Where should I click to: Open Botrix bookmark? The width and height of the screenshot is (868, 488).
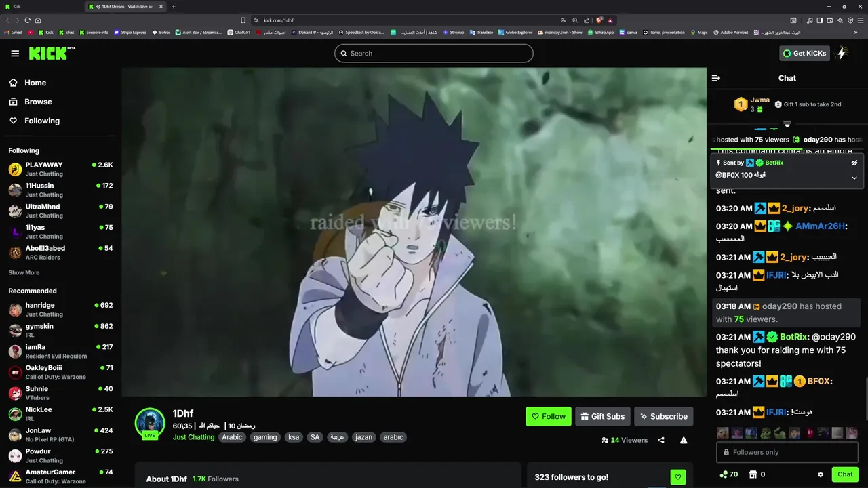point(161,32)
